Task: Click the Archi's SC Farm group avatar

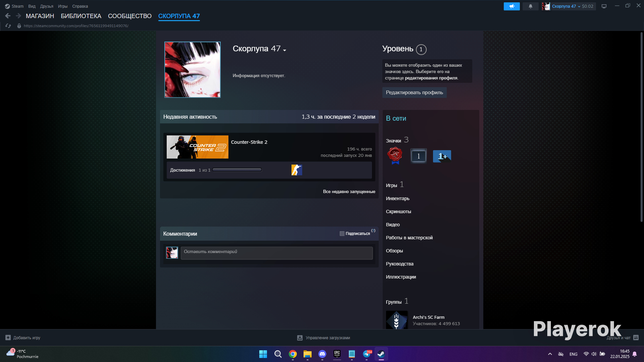Action: click(x=397, y=320)
